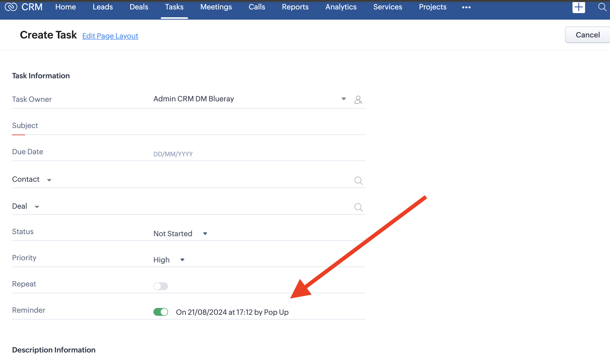Screen dimensions: 610x364
Task: Click the CRM logo icon
Action: pos(11,7)
